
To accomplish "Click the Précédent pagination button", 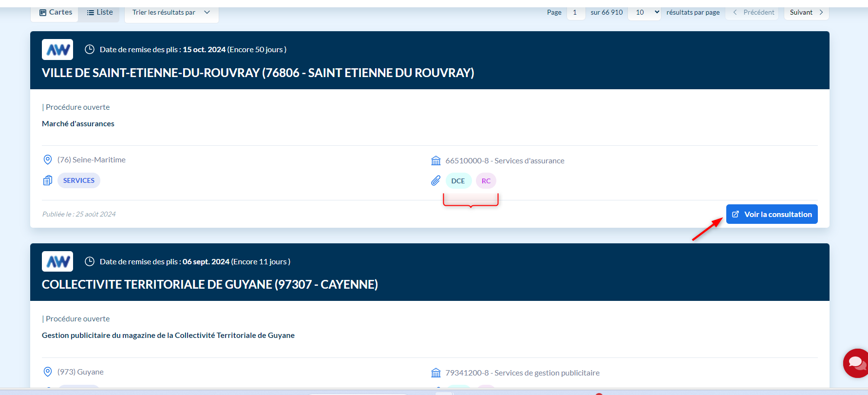I will [x=753, y=12].
